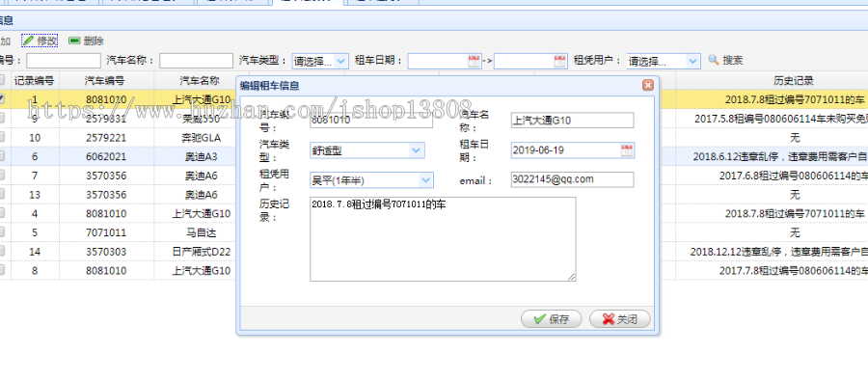868x380 pixels.
Task: Grab the resize handle of the 历史记录 textarea
Action: click(x=572, y=277)
